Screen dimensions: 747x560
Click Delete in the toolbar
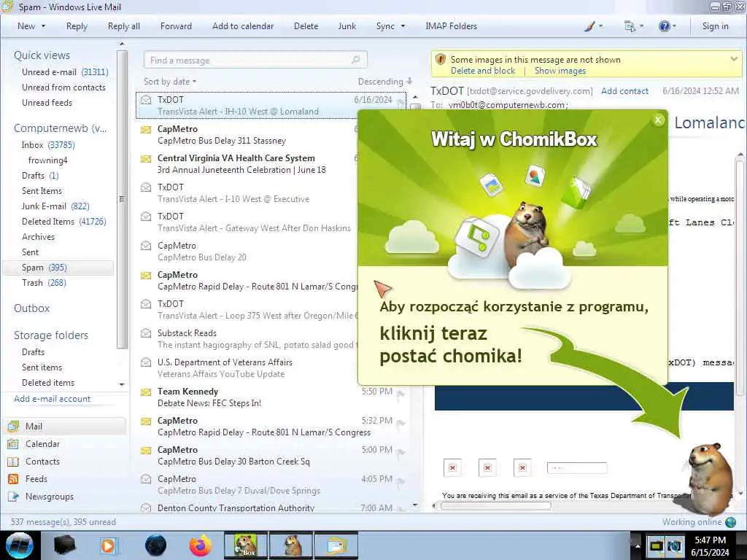pos(306,26)
